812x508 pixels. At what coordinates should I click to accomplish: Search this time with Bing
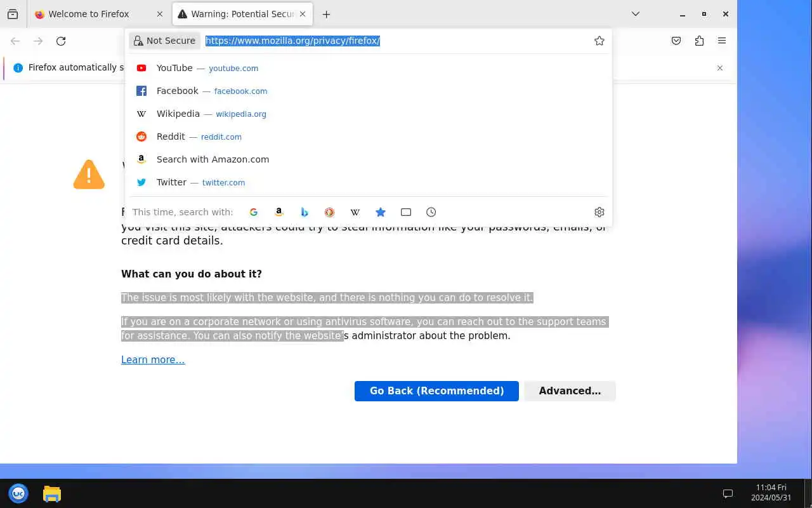(304, 212)
